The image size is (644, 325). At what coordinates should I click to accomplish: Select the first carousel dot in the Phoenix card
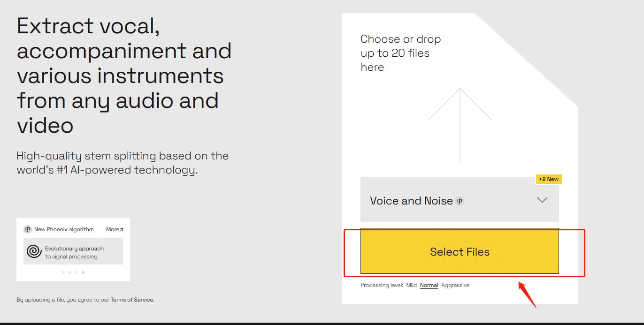pyautogui.click(x=63, y=272)
